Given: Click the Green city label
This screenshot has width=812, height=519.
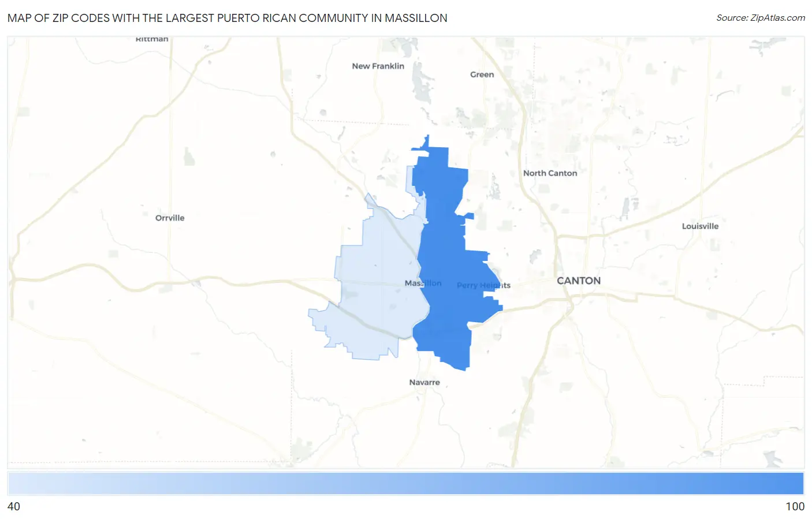Looking at the screenshot, I should pos(482,74).
